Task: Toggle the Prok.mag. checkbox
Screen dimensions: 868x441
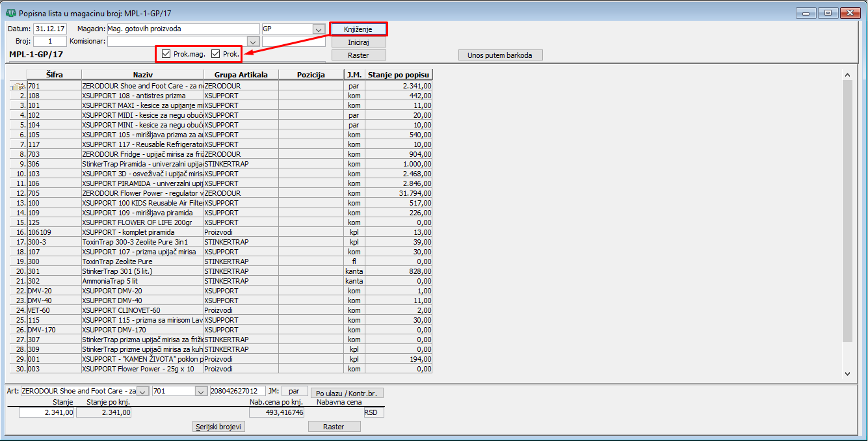Action: click(x=166, y=54)
